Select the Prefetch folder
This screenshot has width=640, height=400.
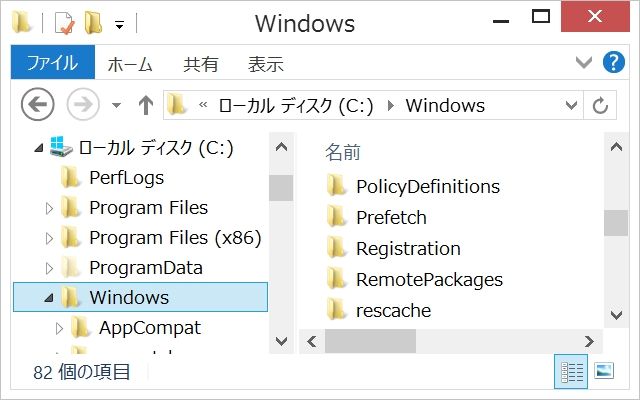[x=391, y=218]
